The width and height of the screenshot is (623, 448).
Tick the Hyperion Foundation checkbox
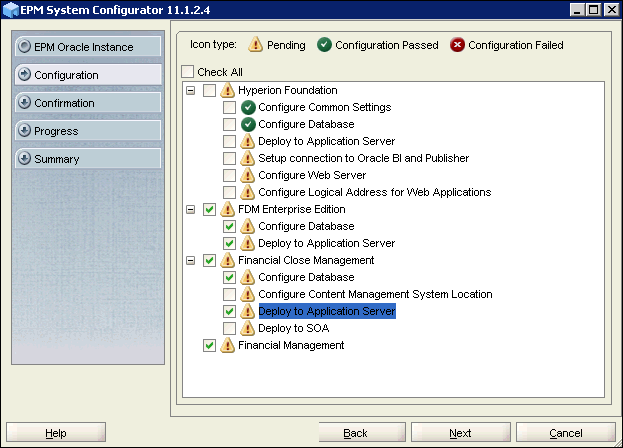(x=209, y=91)
